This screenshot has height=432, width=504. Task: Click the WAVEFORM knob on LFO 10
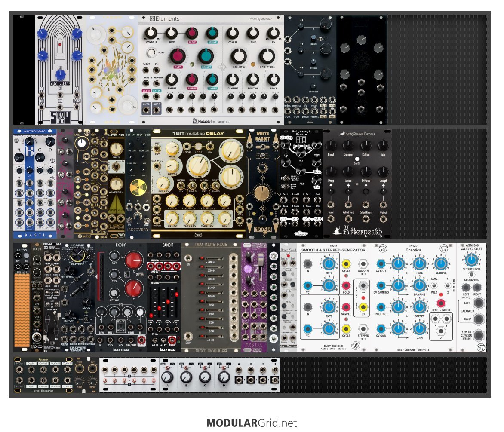pyautogui.click(x=116, y=184)
